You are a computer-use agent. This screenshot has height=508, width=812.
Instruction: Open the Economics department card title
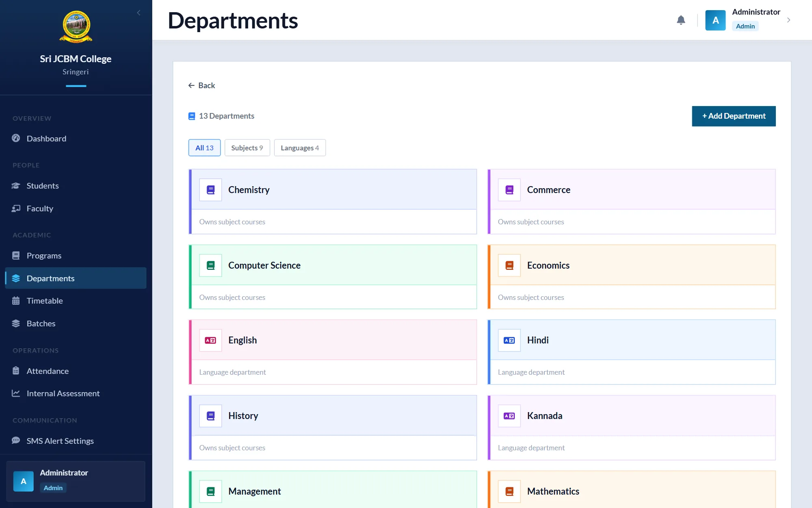tap(548, 265)
